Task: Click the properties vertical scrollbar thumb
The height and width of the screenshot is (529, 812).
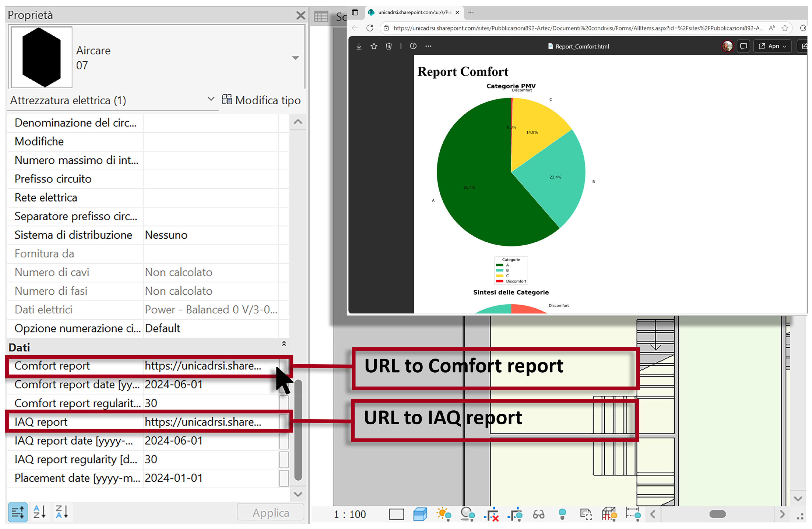Action: [298, 430]
